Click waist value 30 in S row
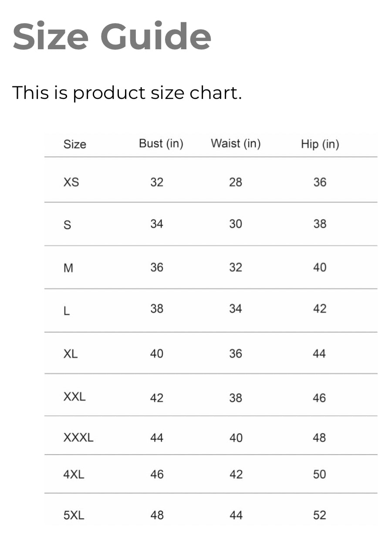 pos(236,224)
